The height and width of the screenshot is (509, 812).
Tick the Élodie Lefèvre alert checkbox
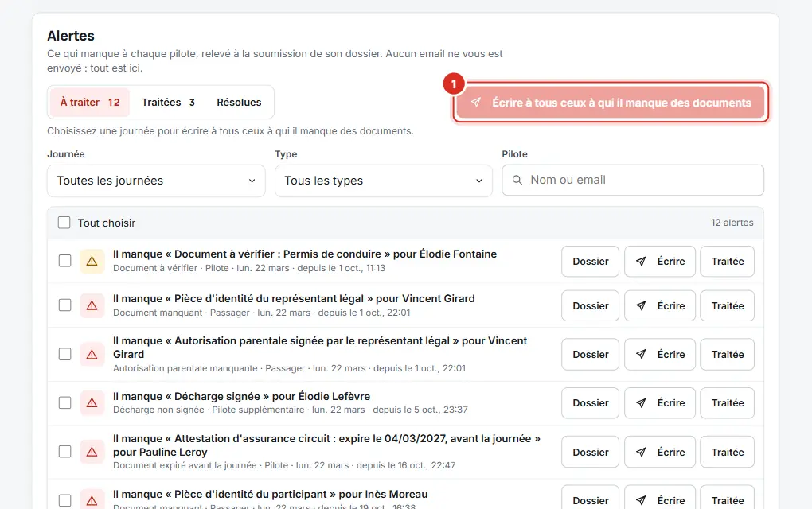pos(64,402)
